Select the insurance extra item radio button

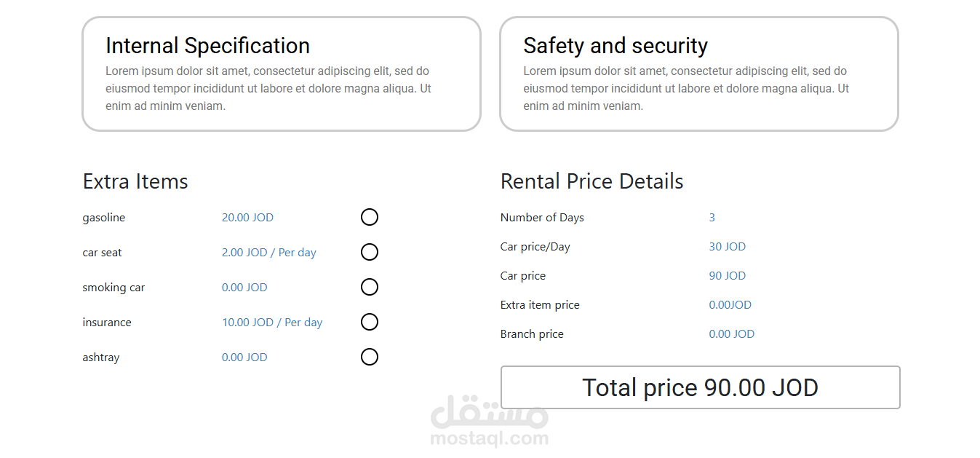pyautogui.click(x=370, y=322)
